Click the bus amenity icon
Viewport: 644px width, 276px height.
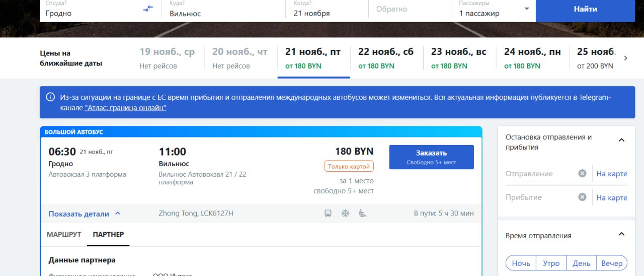pyautogui.click(x=328, y=214)
